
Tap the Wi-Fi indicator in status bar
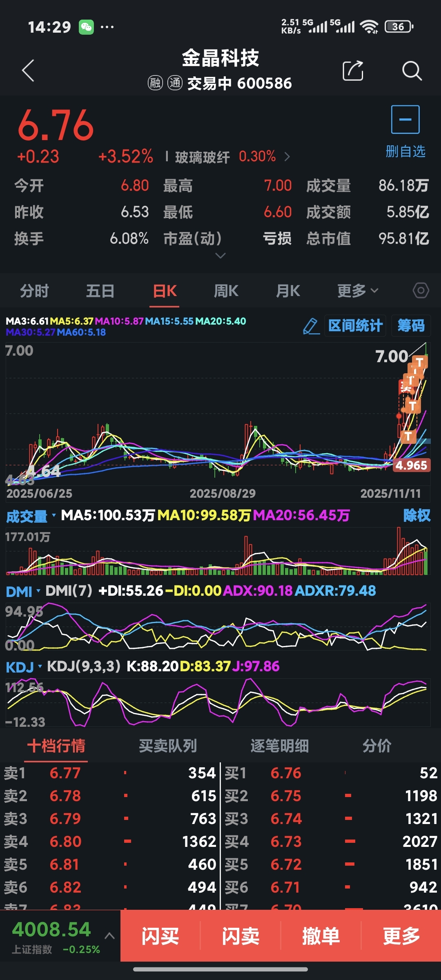tap(369, 27)
